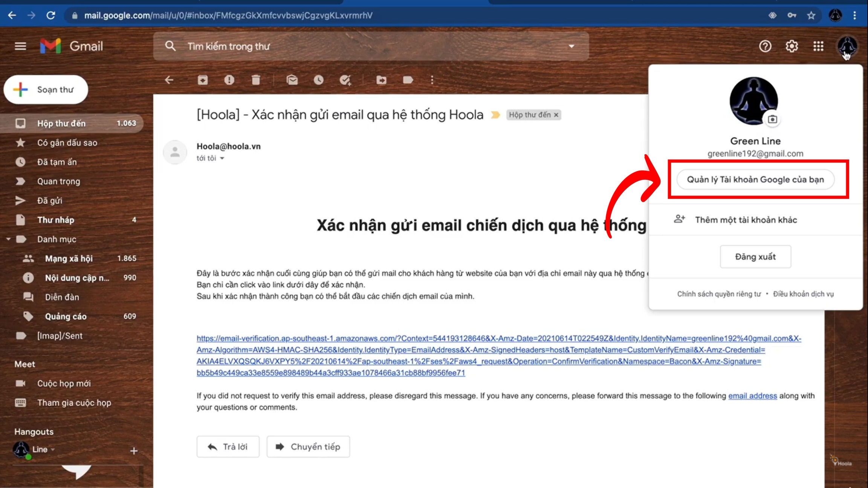Open the Move to folder icon
This screenshot has width=868, height=488.
[x=381, y=80]
